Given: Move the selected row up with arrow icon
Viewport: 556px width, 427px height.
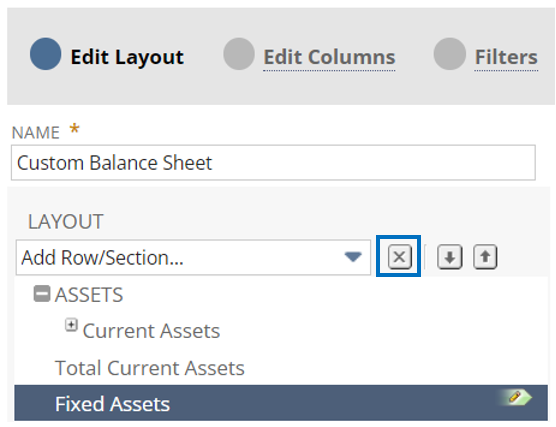Looking at the screenshot, I should [x=485, y=256].
